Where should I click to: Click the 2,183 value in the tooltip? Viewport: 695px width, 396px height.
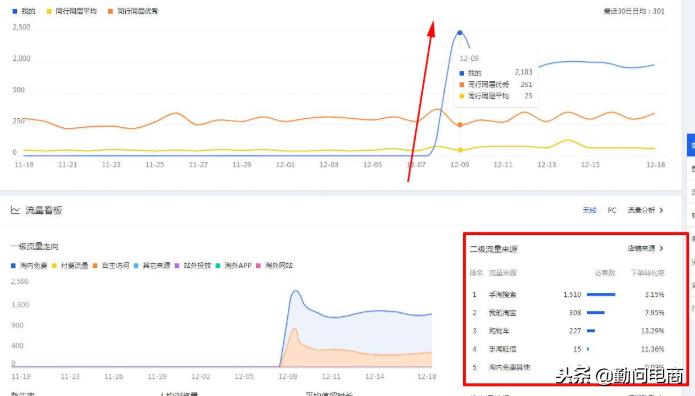click(x=523, y=72)
